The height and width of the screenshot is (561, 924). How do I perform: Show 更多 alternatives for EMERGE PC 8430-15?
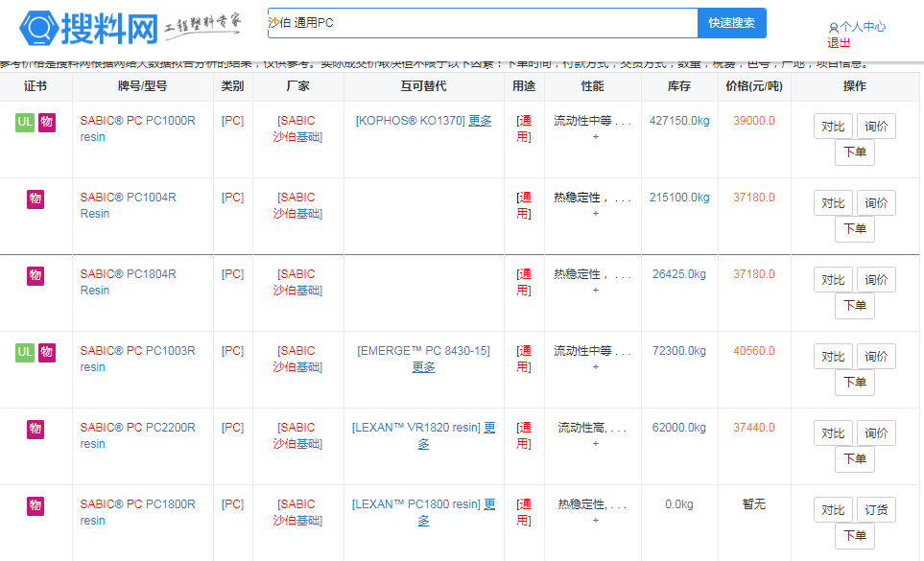[423, 367]
